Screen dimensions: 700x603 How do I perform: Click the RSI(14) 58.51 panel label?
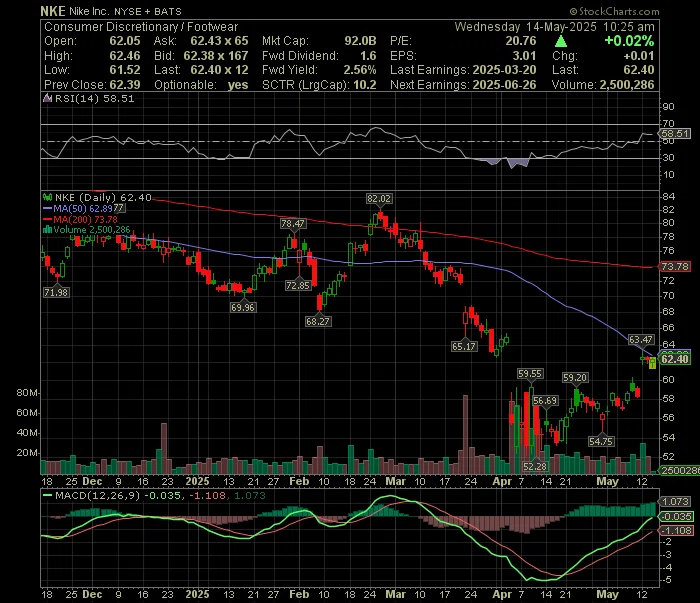click(x=95, y=99)
